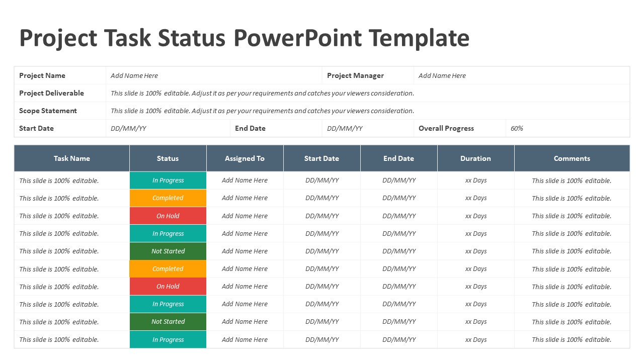Click the first task row's Duration cell
Image resolution: width=644 pixels, height=362 pixels.
click(x=475, y=180)
